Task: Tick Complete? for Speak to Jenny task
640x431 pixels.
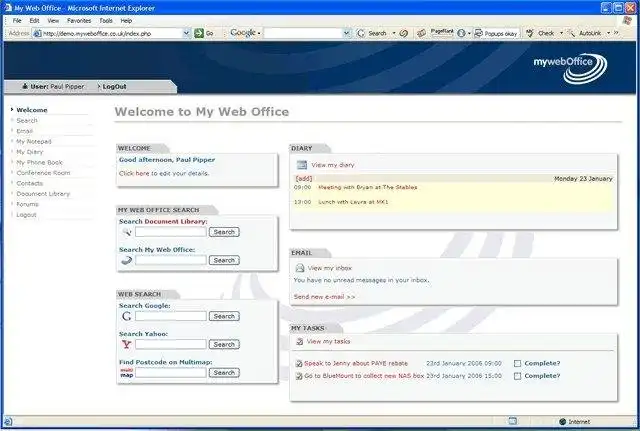Action: coord(518,364)
